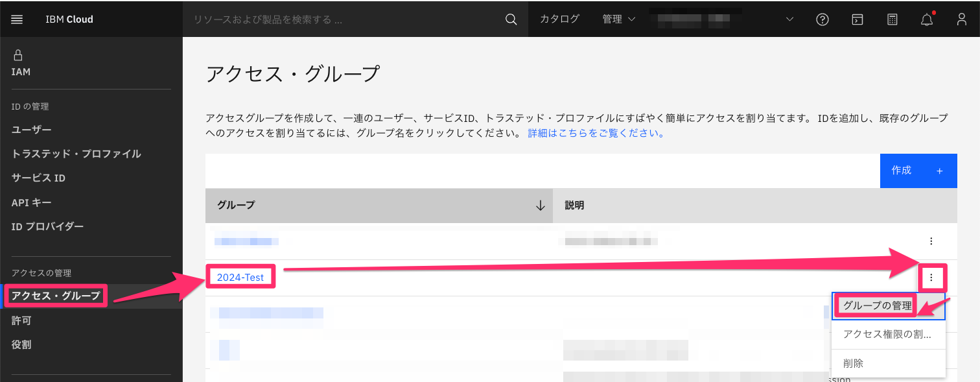
Task: Open notifications bell icon
Action: 927,19
